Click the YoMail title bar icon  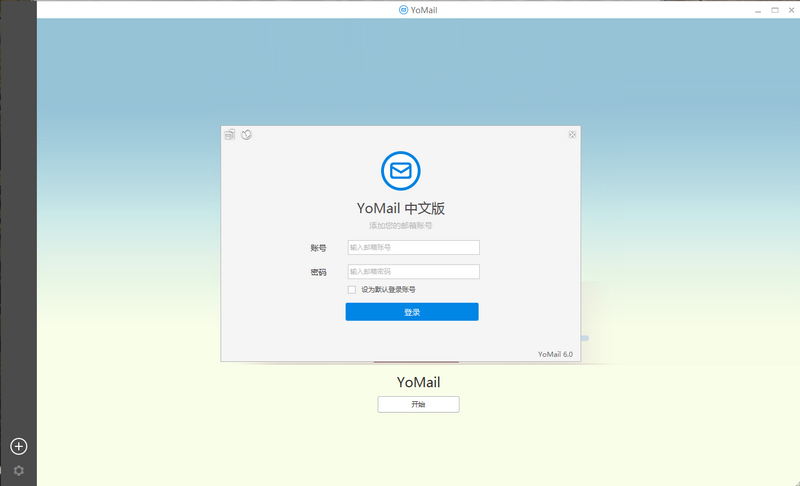[x=403, y=10]
